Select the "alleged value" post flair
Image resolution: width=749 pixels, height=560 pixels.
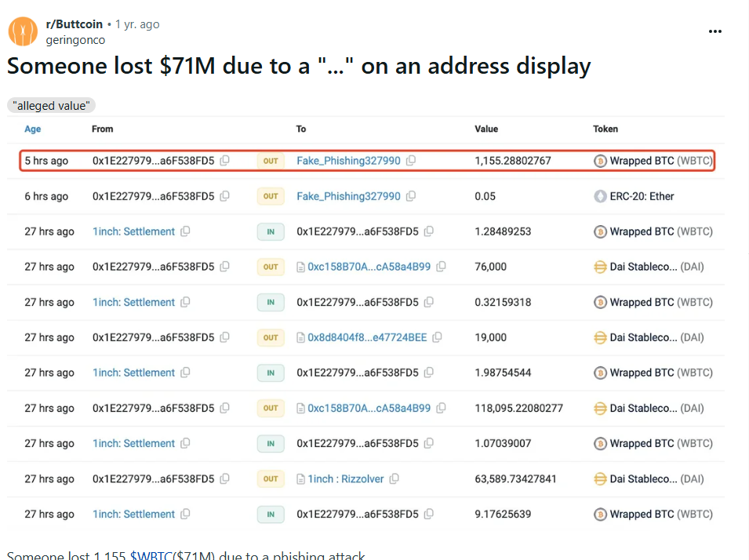[52, 106]
